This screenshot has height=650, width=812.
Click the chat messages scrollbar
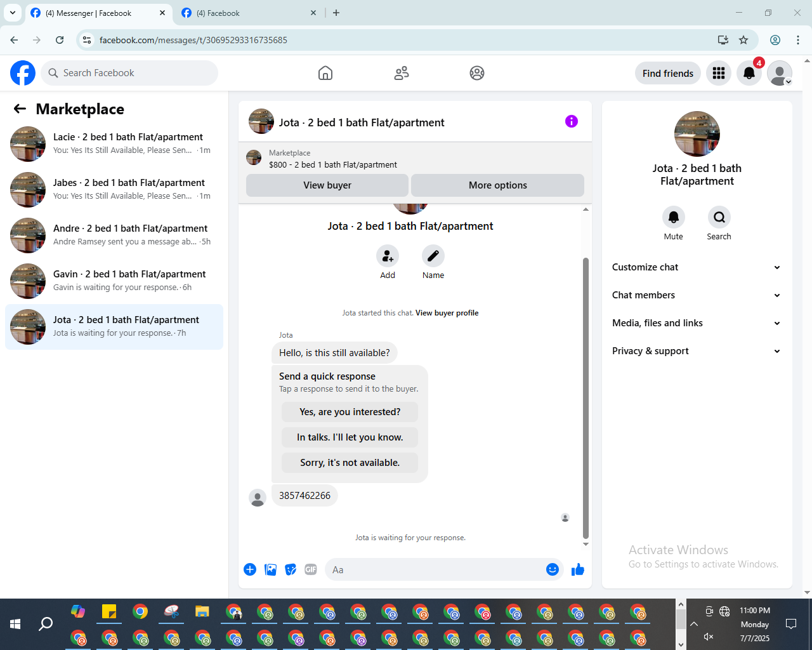586,398
